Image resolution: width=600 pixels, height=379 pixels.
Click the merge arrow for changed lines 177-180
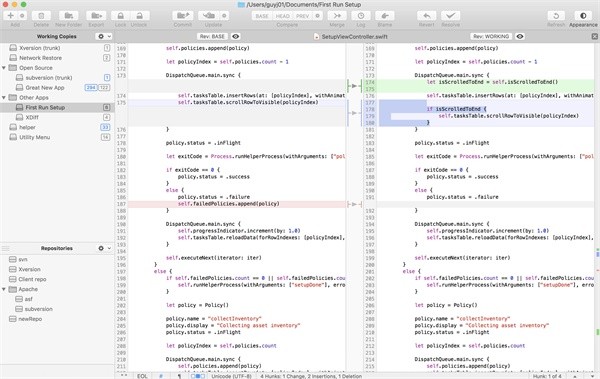354,113
